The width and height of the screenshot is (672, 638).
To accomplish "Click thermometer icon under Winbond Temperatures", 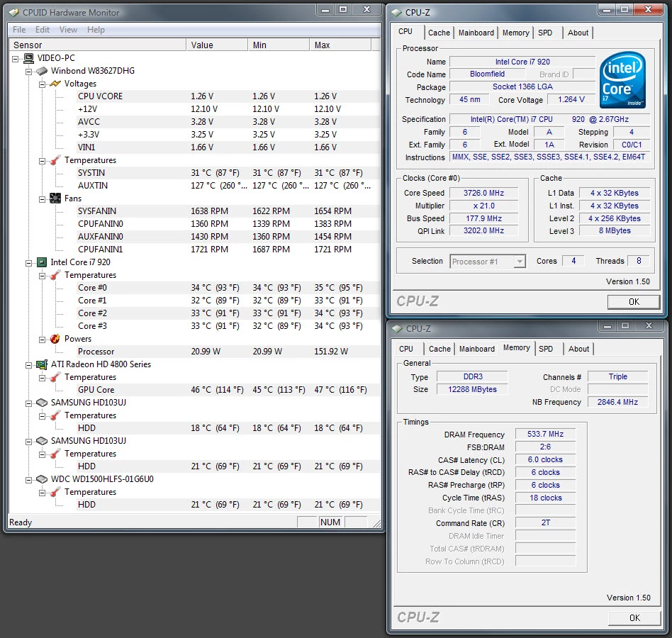I will click(55, 160).
